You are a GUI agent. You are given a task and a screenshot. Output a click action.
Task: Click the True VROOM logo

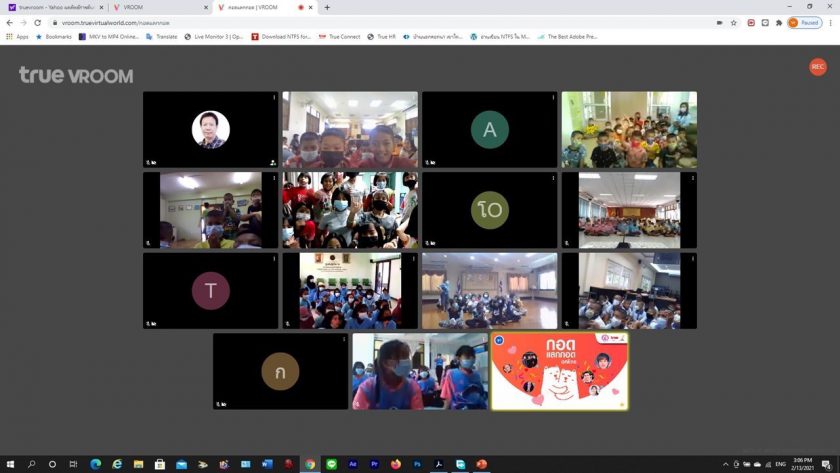[x=76, y=75]
